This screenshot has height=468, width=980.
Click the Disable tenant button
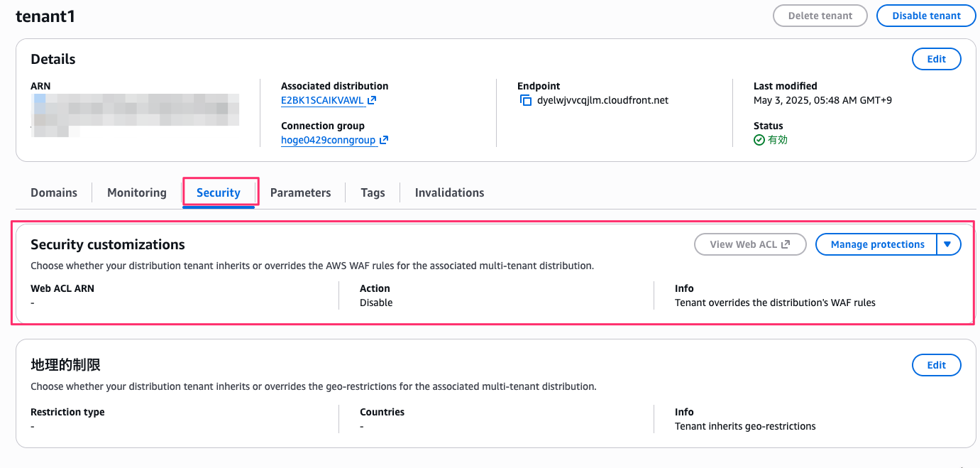[x=926, y=16]
